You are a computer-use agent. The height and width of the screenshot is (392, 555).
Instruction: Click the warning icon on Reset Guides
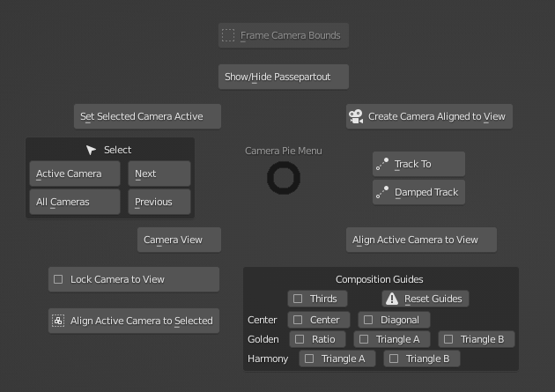(x=392, y=299)
